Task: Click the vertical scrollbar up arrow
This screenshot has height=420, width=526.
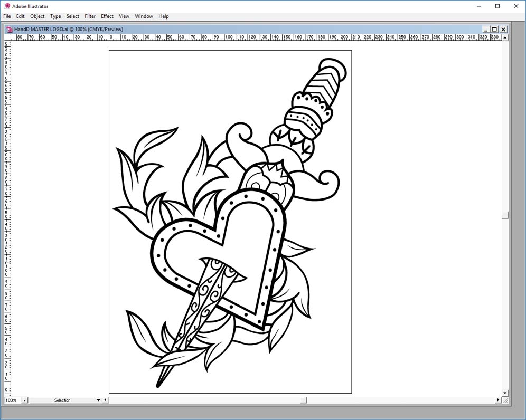Action: click(x=505, y=37)
